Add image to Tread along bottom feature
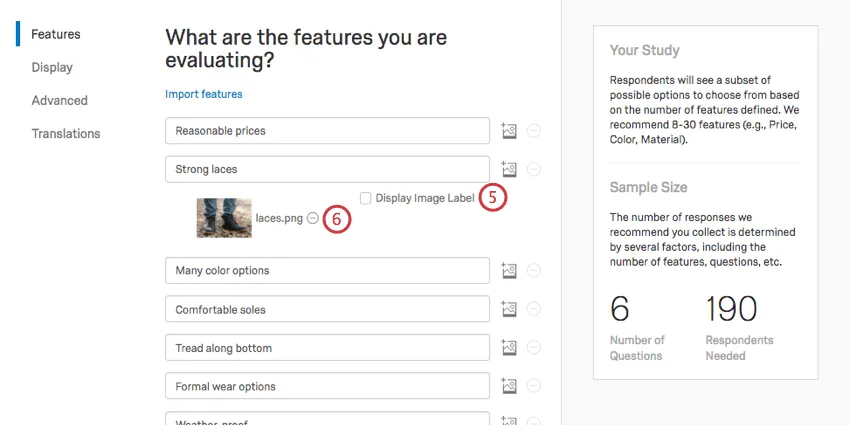The height and width of the screenshot is (425, 850). [x=509, y=348]
